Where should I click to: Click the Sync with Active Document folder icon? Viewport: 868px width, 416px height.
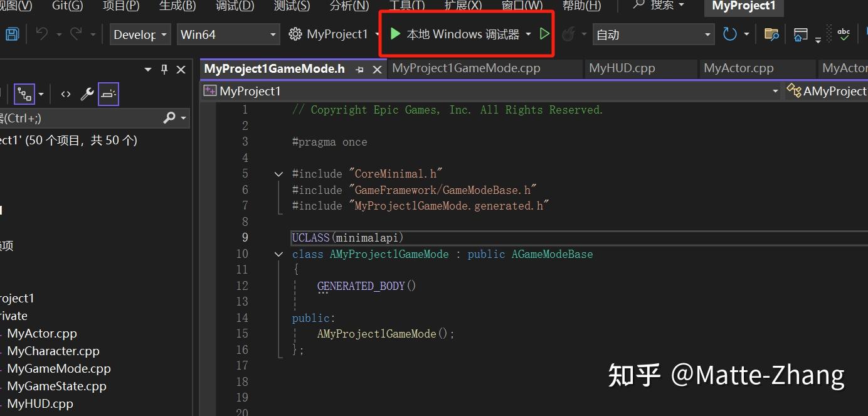(771, 34)
